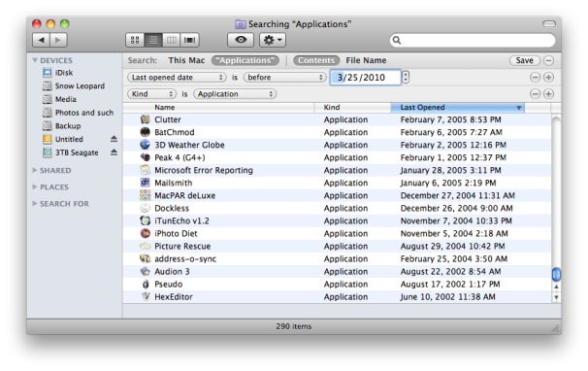Screen dimensions: 588x371
Task: Remove the Kind criteria row
Action: pos(536,93)
